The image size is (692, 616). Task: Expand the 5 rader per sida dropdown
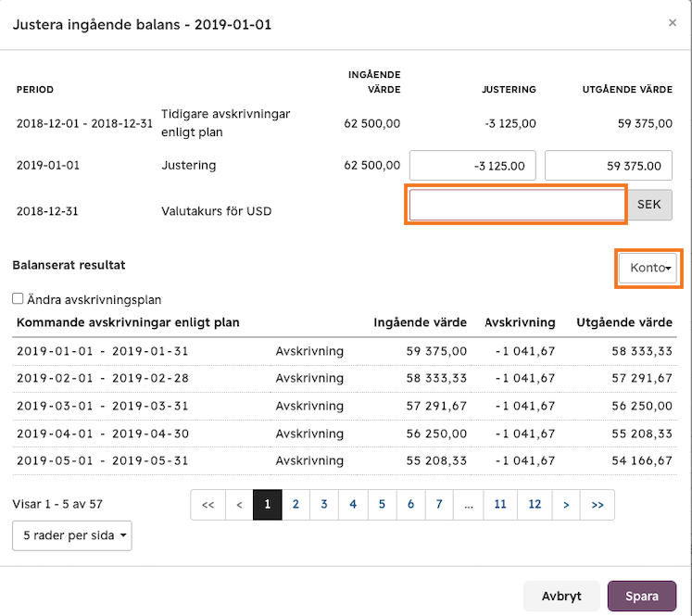[x=72, y=535]
